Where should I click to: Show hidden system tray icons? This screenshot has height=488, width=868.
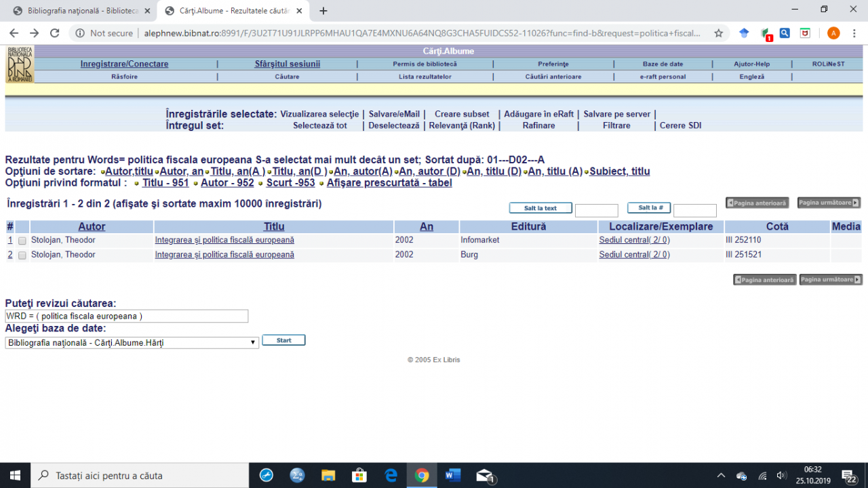pos(721,476)
